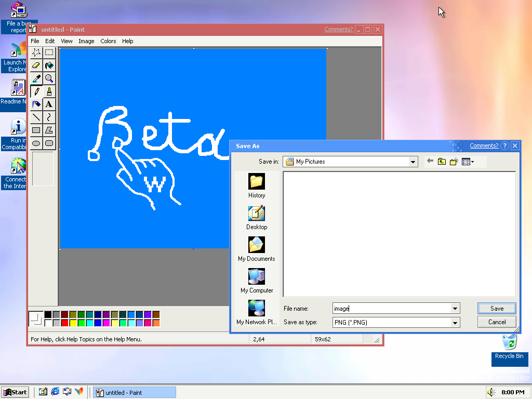Click the Up One Level folder icon
The image size is (532, 399).
[442, 162]
